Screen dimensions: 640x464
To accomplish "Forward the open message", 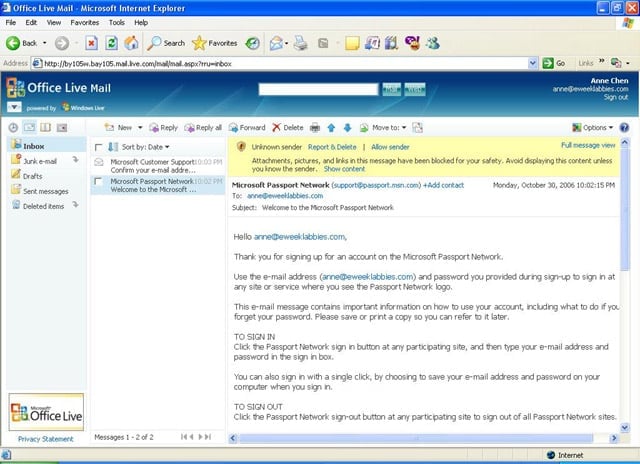I will pos(247,128).
